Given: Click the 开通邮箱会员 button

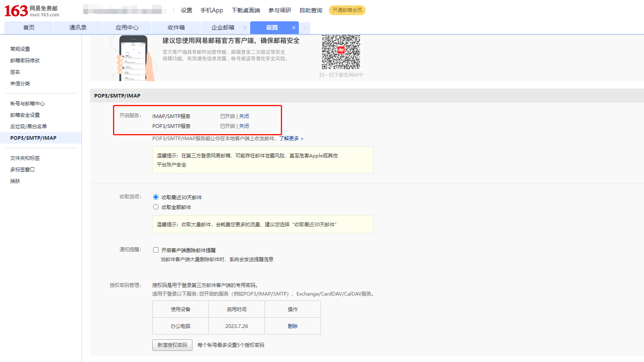Looking at the screenshot, I should click(x=347, y=10).
